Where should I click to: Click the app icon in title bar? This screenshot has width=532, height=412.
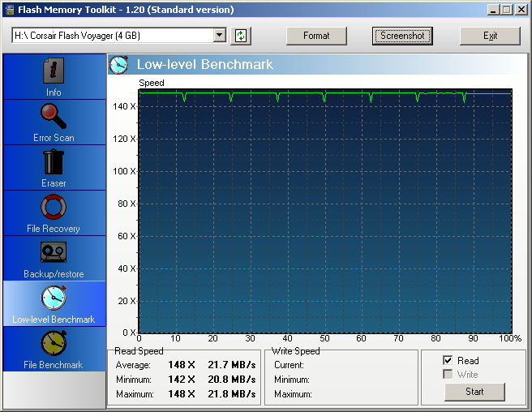click(11, 10)
